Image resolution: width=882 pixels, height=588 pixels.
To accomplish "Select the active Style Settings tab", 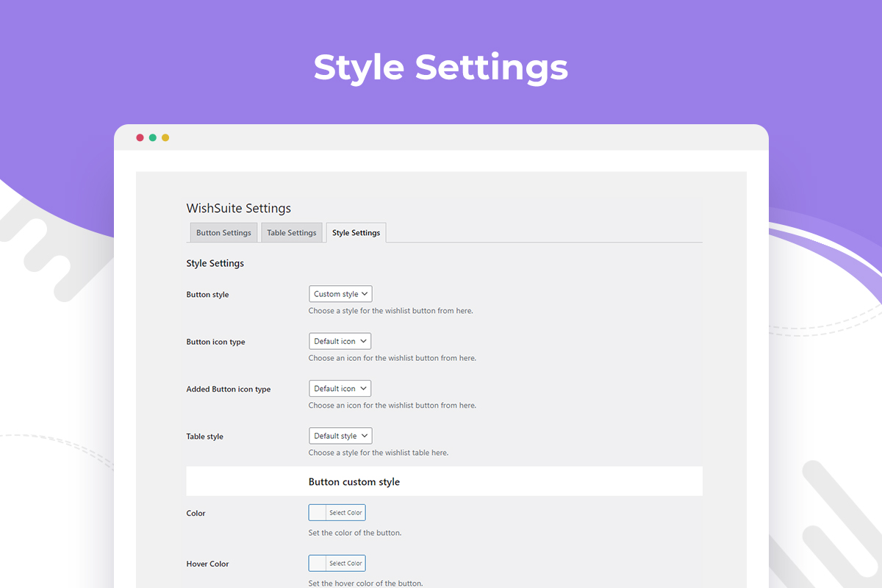I will pos(356,233).
